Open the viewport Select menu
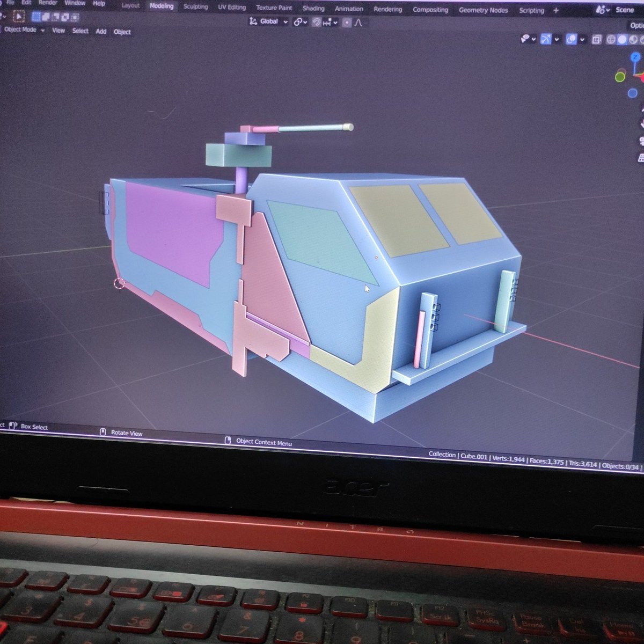 (80, 31)
